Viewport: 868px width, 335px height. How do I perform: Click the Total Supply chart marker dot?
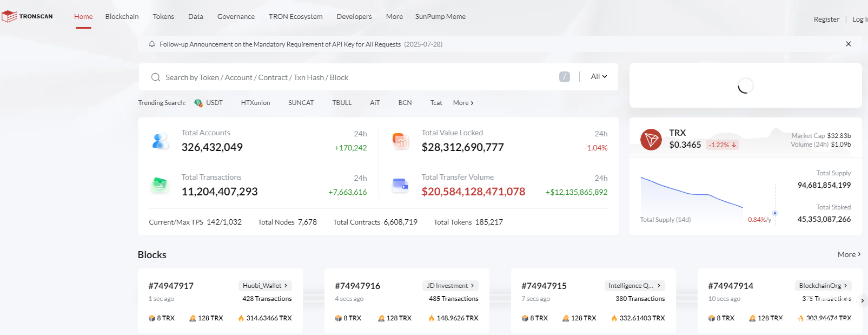pyautogui.click(x=775, y=213)
